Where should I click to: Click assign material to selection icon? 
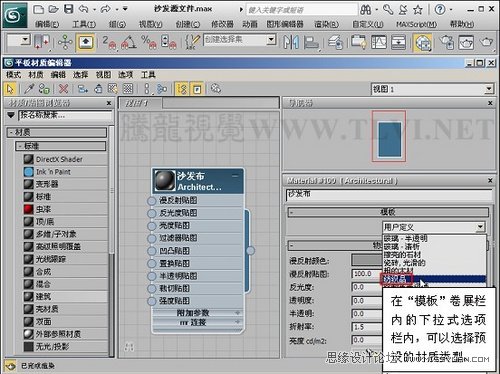click(x=44, y=89)
